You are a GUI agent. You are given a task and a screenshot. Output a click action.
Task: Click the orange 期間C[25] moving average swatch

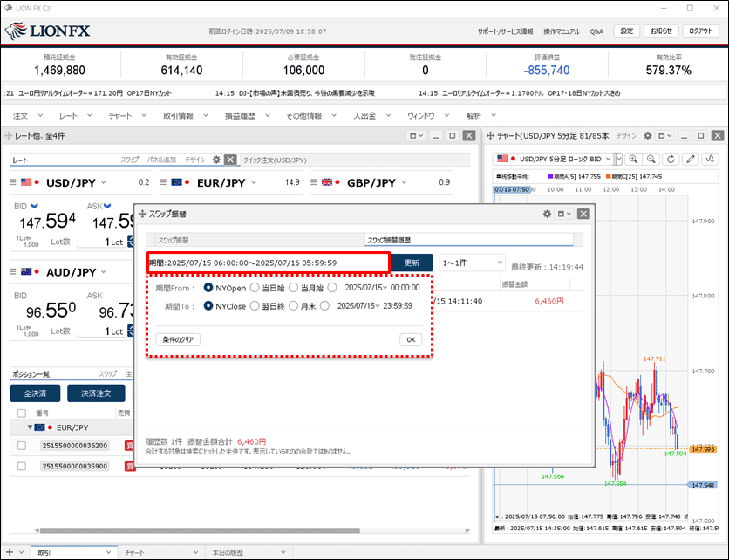click(x=608, y=177)
